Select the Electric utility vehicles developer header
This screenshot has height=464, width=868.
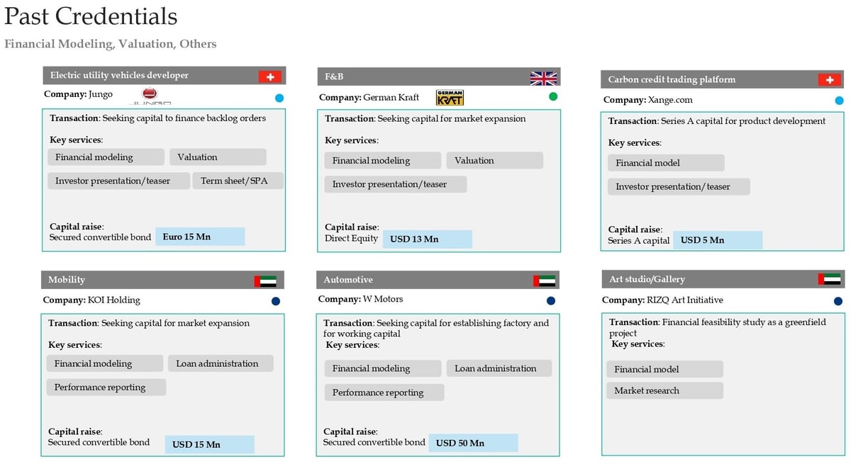163,76
